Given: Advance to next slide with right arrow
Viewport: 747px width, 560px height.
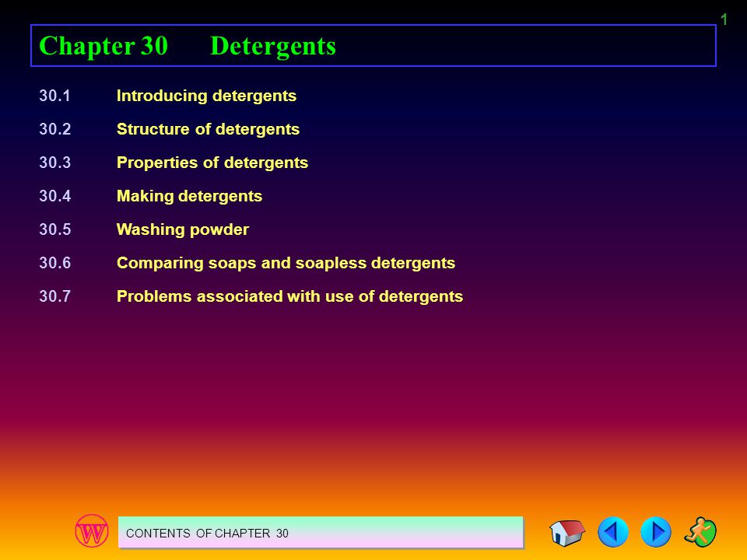Looking at the screenshot, I should [x=656, y=532].
